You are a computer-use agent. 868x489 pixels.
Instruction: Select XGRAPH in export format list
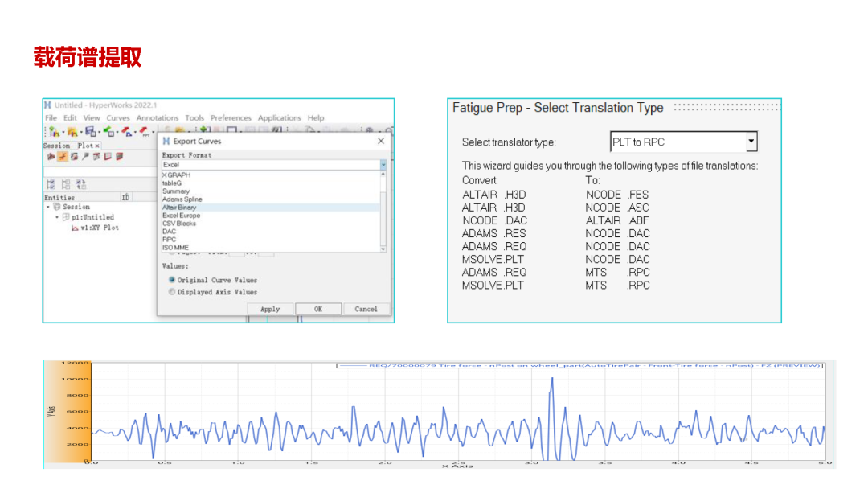271,175
